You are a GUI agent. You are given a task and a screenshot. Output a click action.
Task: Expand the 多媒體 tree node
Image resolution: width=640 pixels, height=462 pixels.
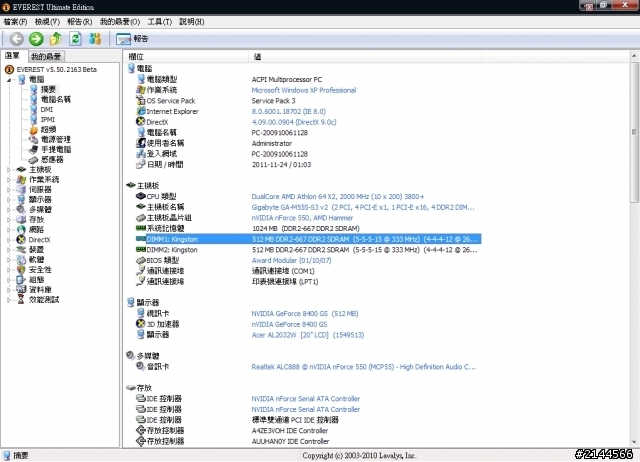9,209
